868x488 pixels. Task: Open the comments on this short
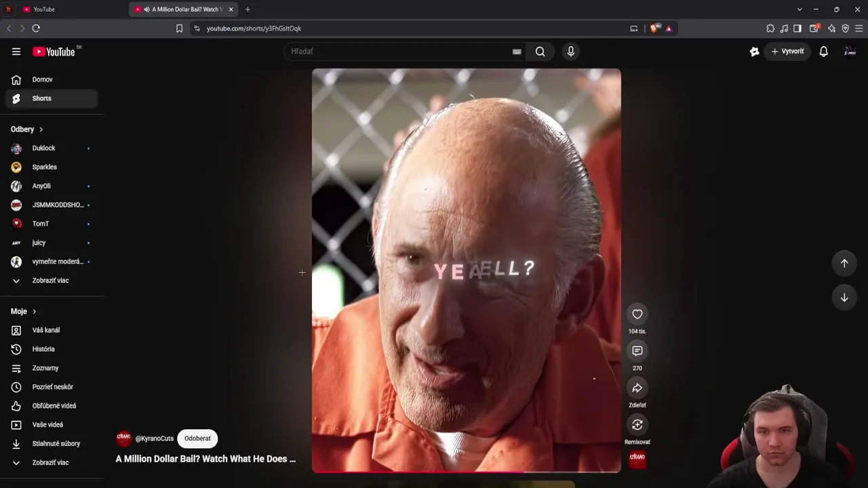coord(637,350)
